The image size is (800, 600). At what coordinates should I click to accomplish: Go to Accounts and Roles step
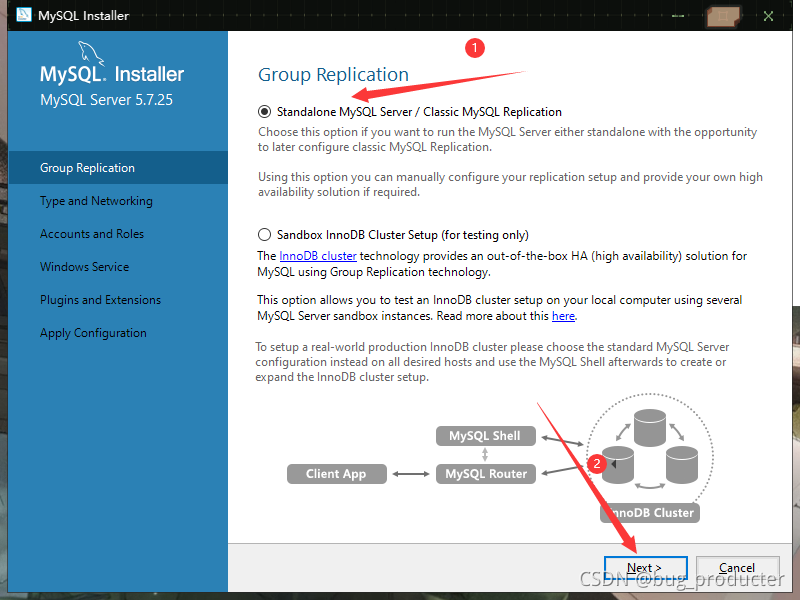click(118, 234)
